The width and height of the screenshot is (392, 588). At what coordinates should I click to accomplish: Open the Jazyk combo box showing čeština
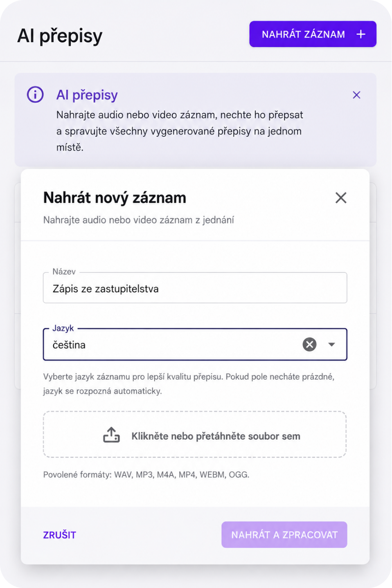point(195,344)
